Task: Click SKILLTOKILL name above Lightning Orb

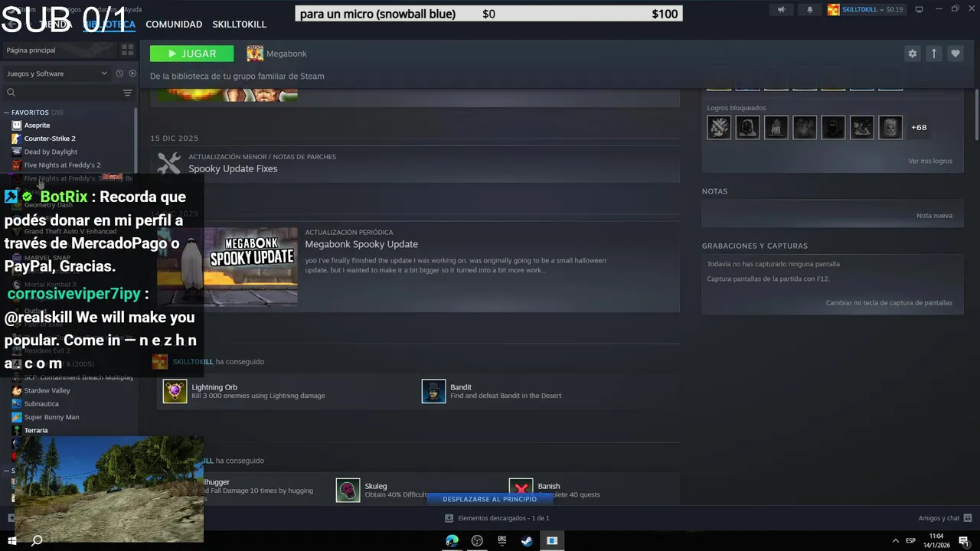Action: (193, 361)
